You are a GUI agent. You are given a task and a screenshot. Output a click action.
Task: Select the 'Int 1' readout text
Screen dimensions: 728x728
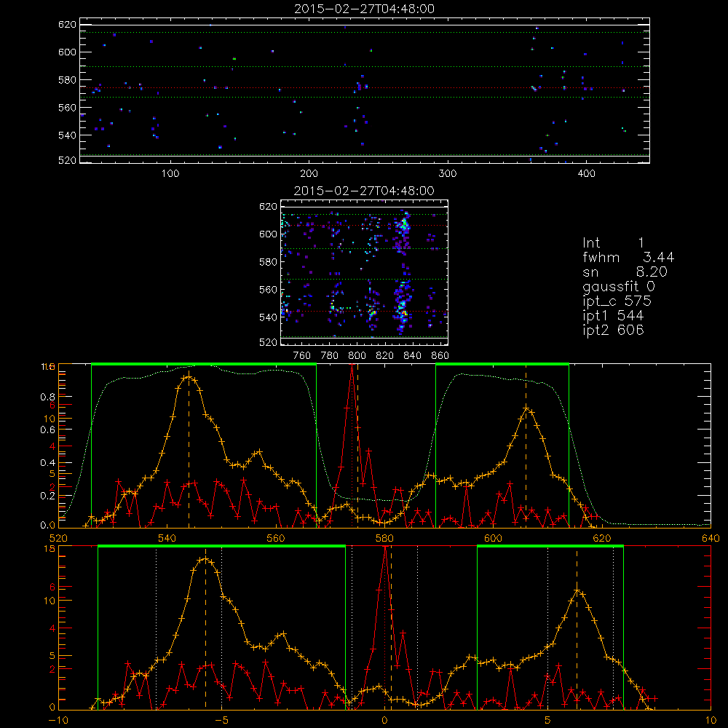(x=613, y=243)
